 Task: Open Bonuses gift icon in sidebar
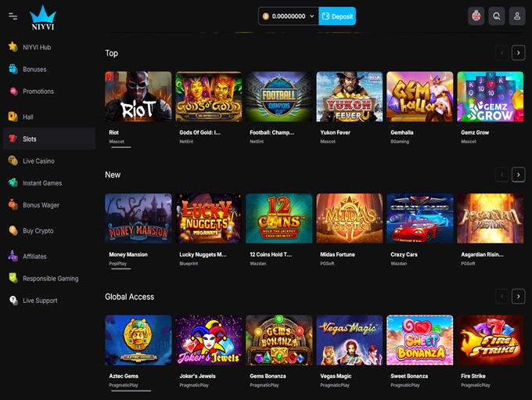[x=13, y=69]
